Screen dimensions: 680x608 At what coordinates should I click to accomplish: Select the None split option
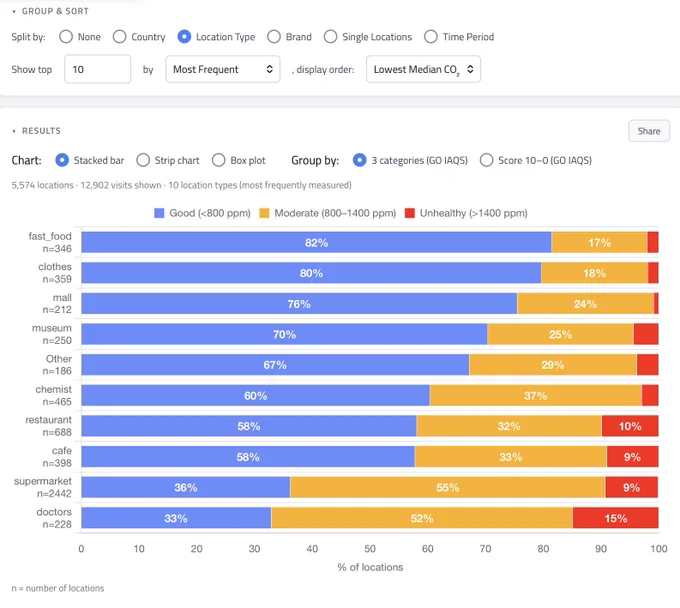[66, 37]
